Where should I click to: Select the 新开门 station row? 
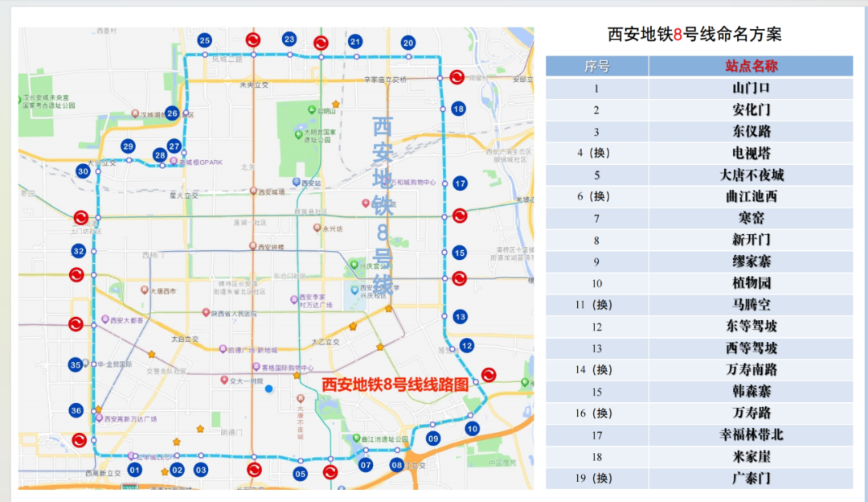[699, 240]
